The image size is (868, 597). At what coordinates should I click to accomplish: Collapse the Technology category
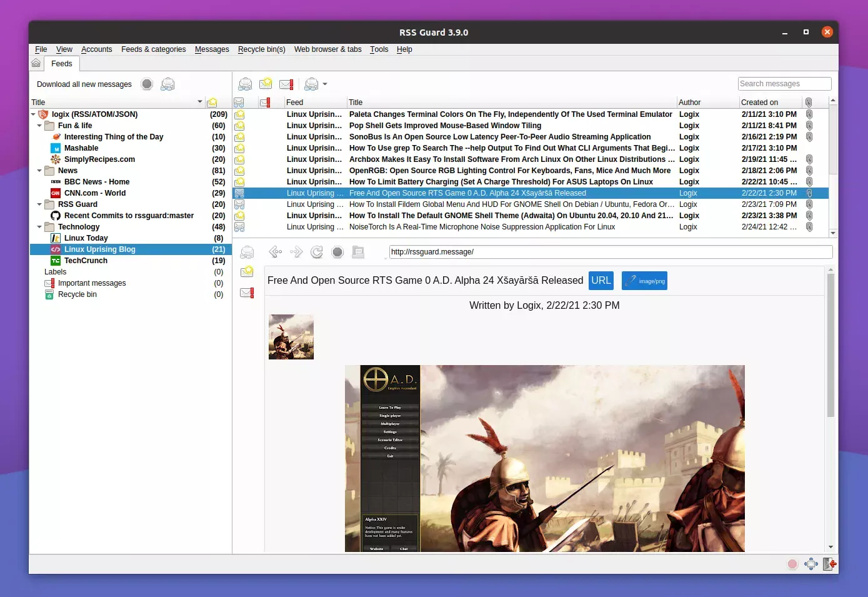[39, 227]
